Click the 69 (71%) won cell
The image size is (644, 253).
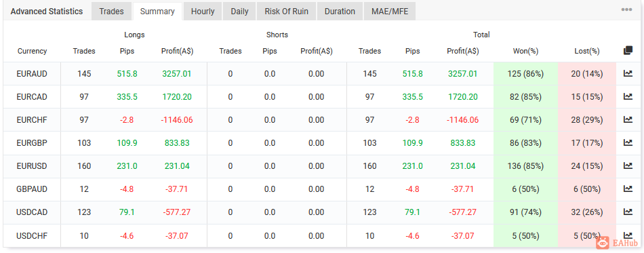tap(526, 120)
